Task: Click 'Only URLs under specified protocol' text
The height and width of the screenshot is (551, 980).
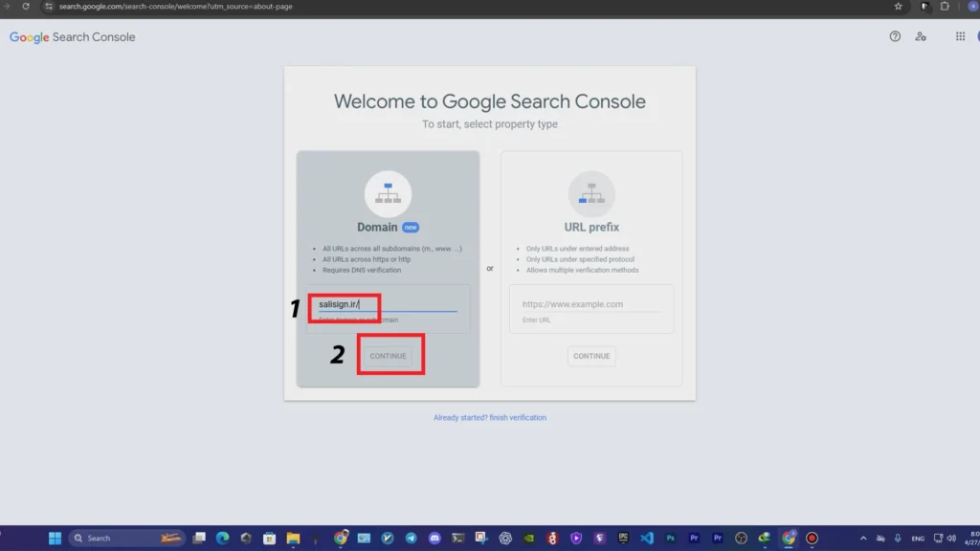Action: click(x=580, y=259)
